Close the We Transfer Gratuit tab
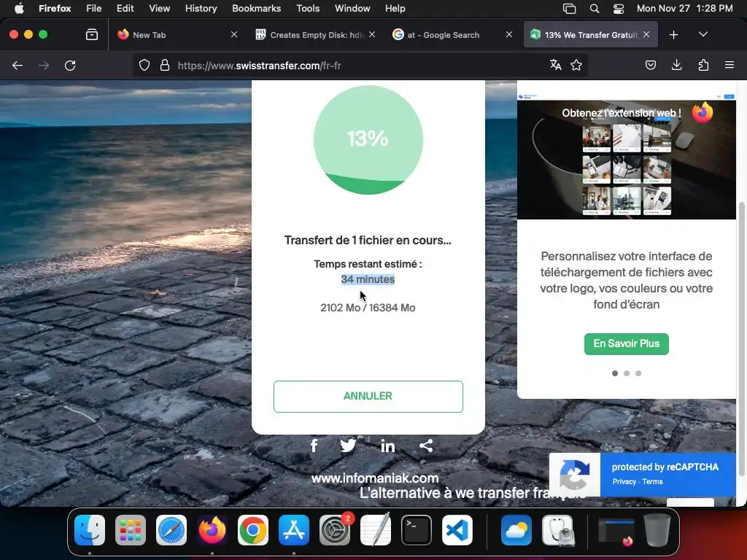Image resolution: width=747 pixels, height=560 pixels. coord(646,35)
